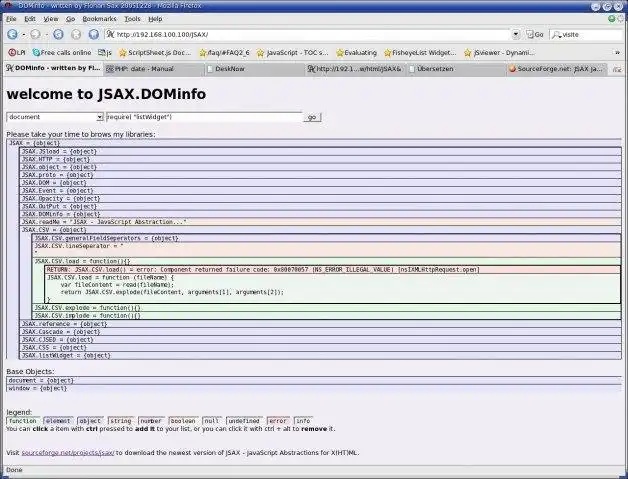628x479 pixels.
Task: Click the 'function' legend swatch
Action: [23, 421]
